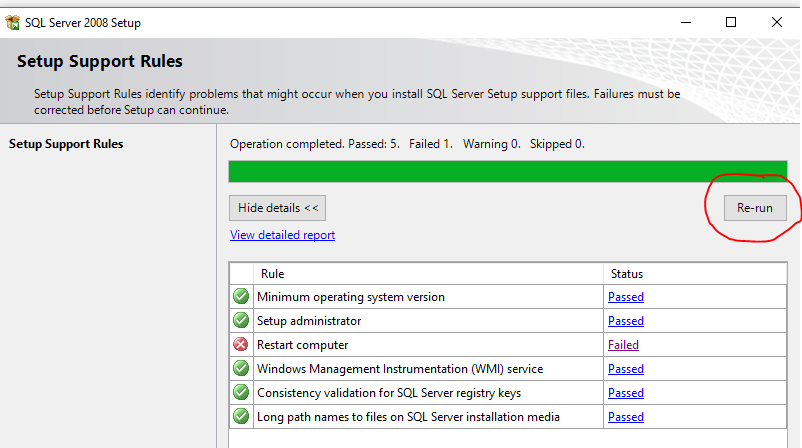Click the green progress bar

pos(508,171)
